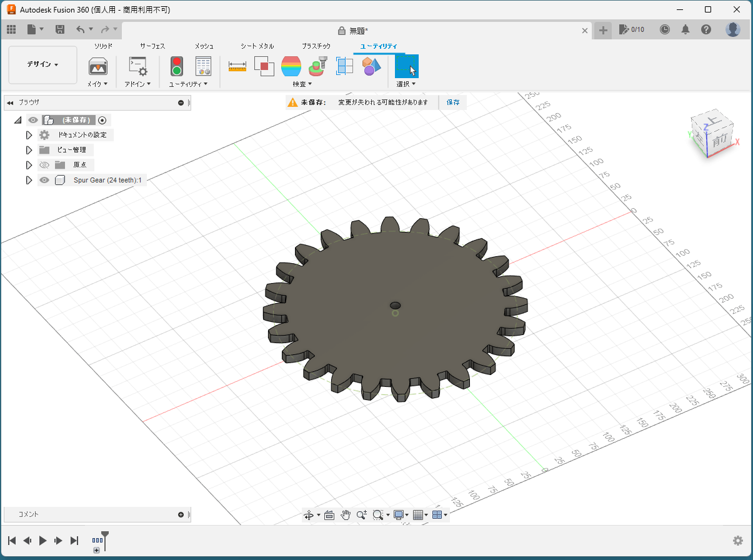The image size is (753, 560).
Task: Open the デザイン workspace dropdown
Action: point(42,64)
